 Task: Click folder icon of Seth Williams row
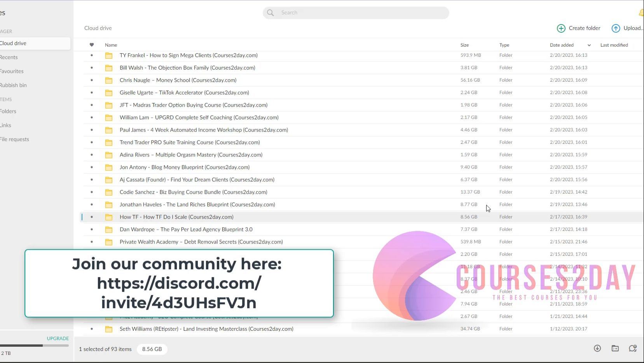[109, 330]
